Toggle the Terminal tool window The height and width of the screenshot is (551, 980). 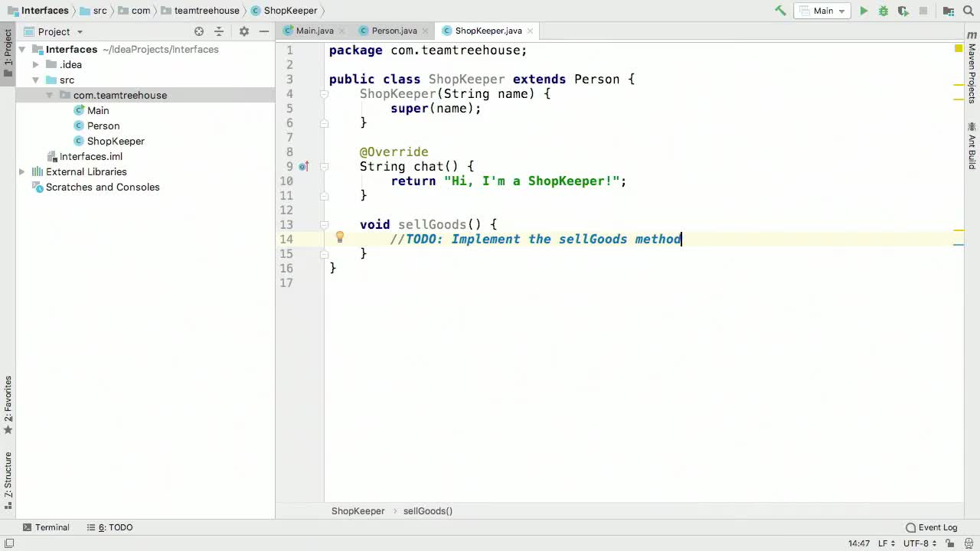(x=46, y=527)
